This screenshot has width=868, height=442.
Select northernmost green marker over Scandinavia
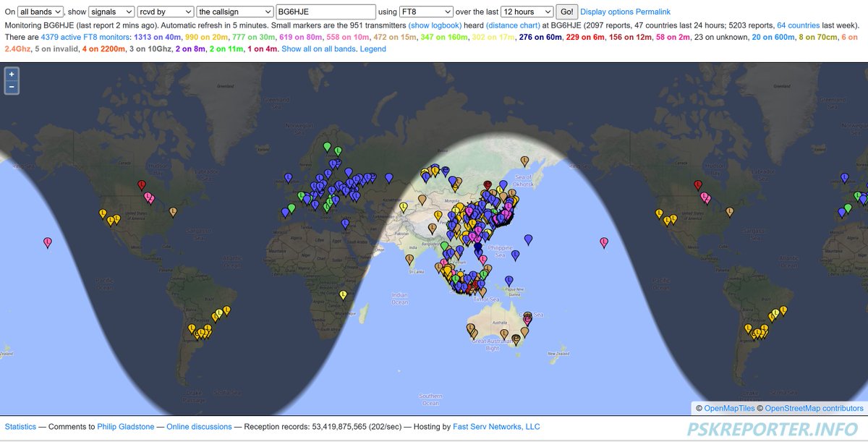327,147
